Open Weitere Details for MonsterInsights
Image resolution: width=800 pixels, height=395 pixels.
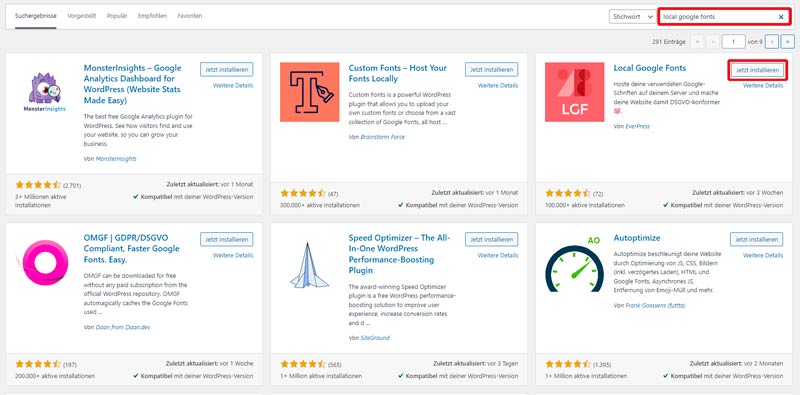click(x=233, y=86)
